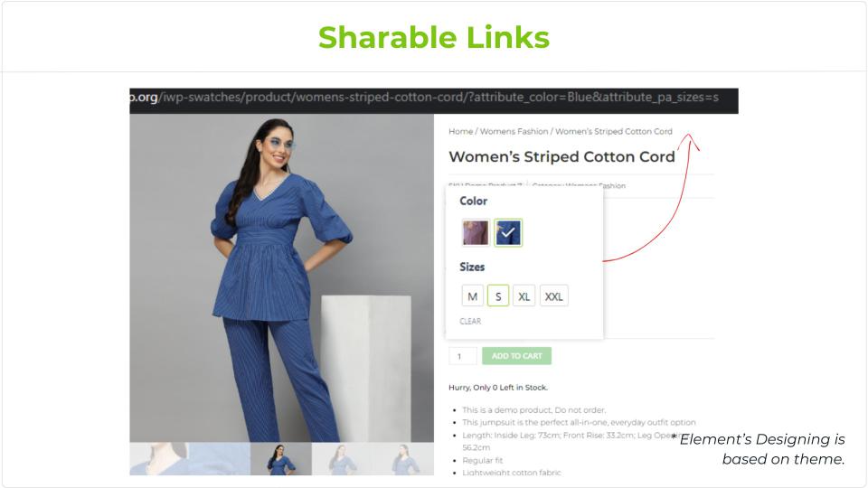Select the last gallery thumbnail

tap(403, 459)
